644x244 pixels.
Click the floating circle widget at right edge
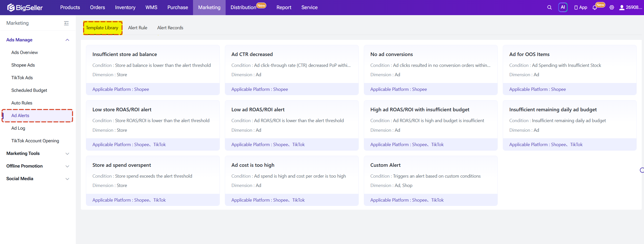642,170
